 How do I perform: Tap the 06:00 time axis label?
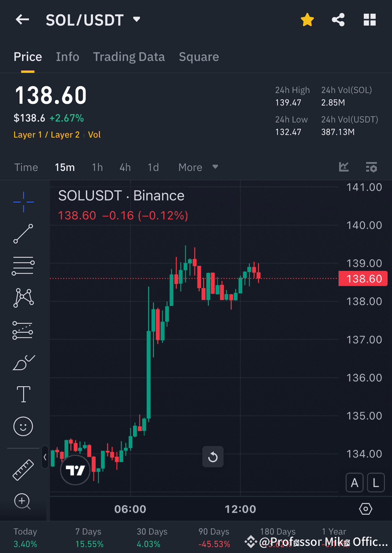click(x=130, y=509)
